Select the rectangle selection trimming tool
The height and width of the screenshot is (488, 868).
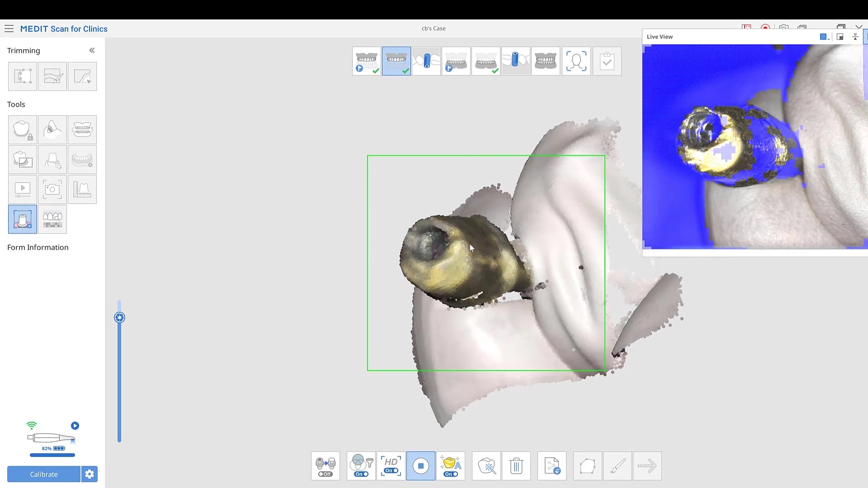point(23,76)
